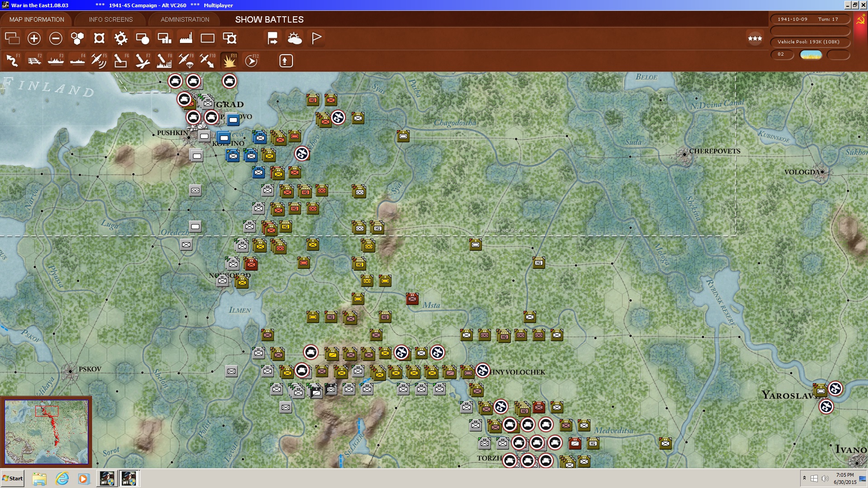
Task: Select F2 rail movement mode icon
Action: pyautogui.click(x=34, y=61)
